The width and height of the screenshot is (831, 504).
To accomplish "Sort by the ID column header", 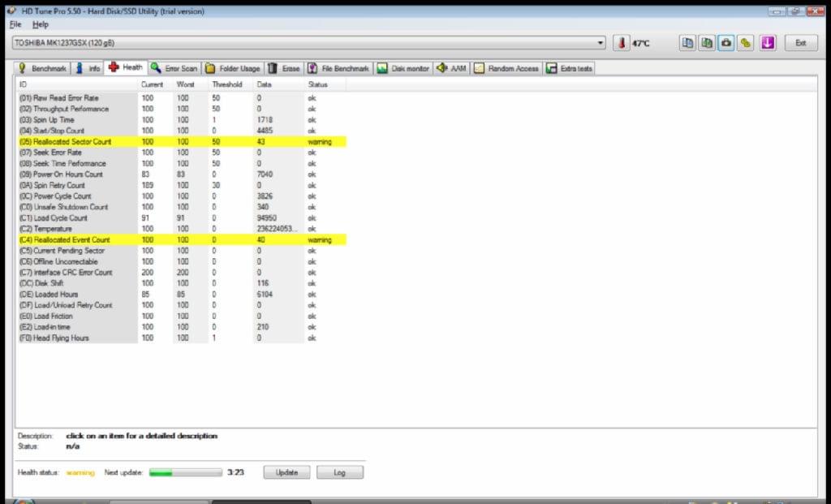I will click(x=77, y=84).
